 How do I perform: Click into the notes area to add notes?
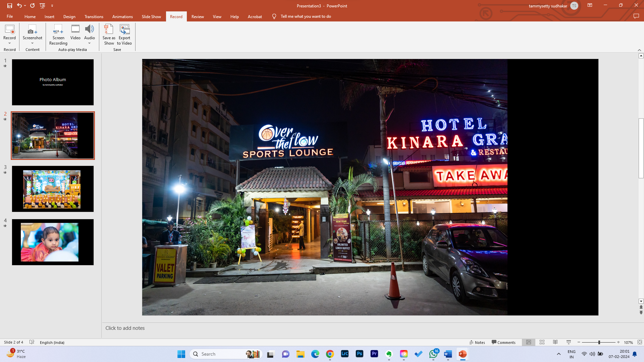point(372,328)
